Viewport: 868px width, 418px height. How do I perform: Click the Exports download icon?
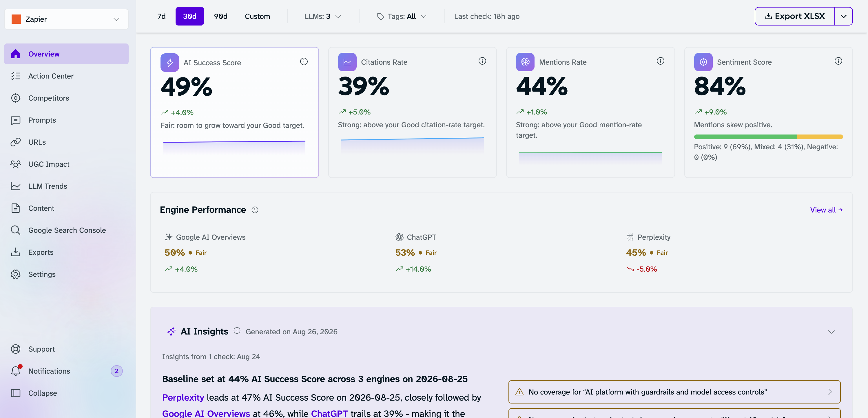tap(16, 252)
